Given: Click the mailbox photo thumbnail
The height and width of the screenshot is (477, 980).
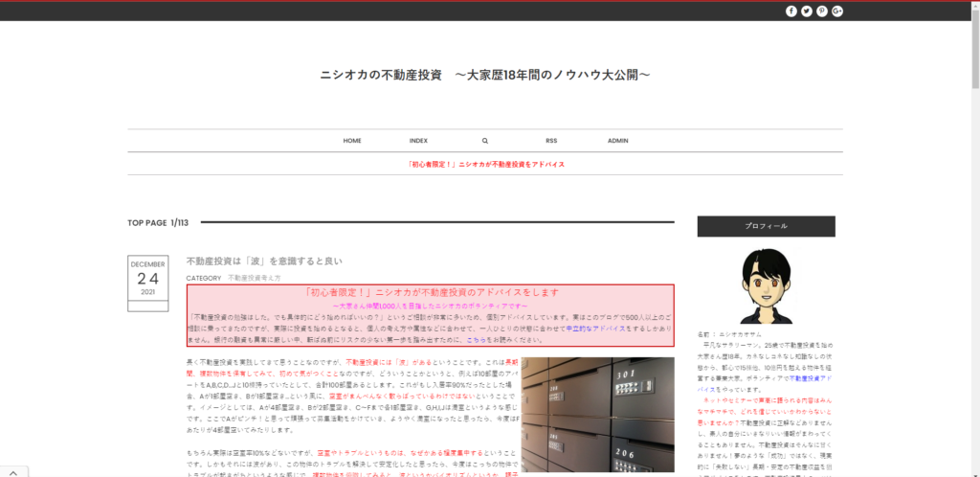Looking at the screenshot, I should tap(597, 415).
